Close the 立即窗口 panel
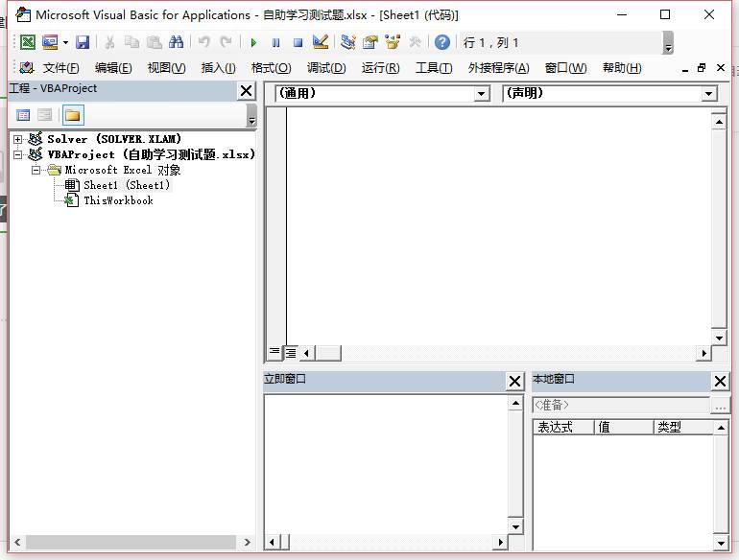 click(514, 381)
